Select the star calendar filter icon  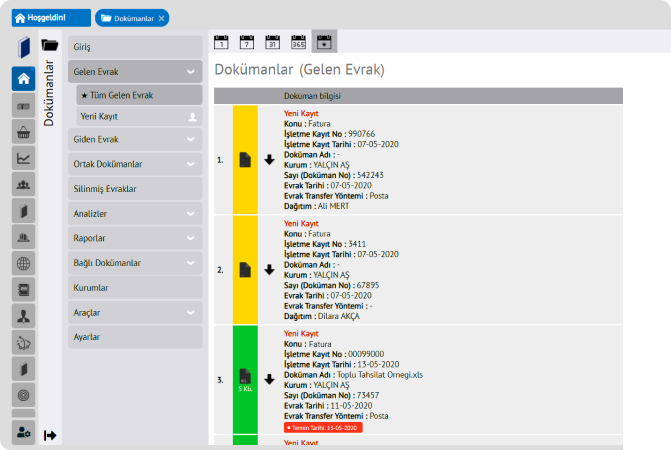pyautogui.click(x=324, y=41)
